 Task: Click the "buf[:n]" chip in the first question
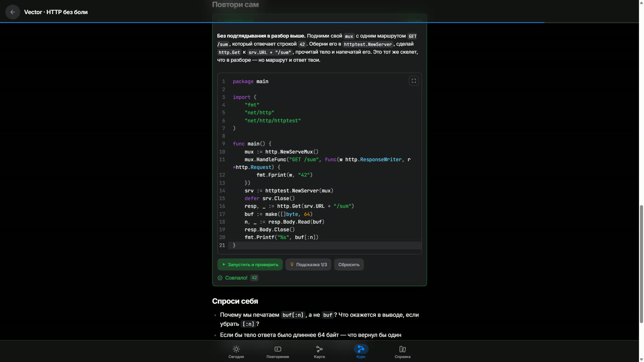(293, 315)
